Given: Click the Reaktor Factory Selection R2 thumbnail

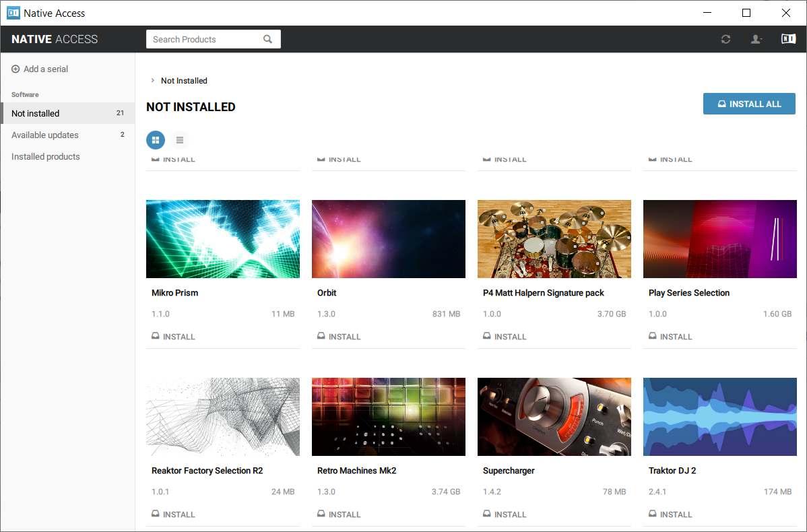Looking at the screenshot, I should [x=223, y=417].
